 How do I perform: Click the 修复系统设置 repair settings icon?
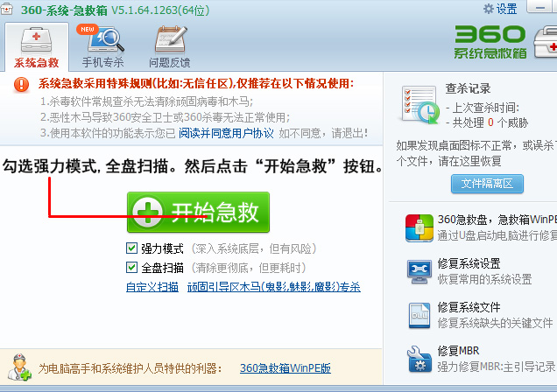[x=419, y=271]
